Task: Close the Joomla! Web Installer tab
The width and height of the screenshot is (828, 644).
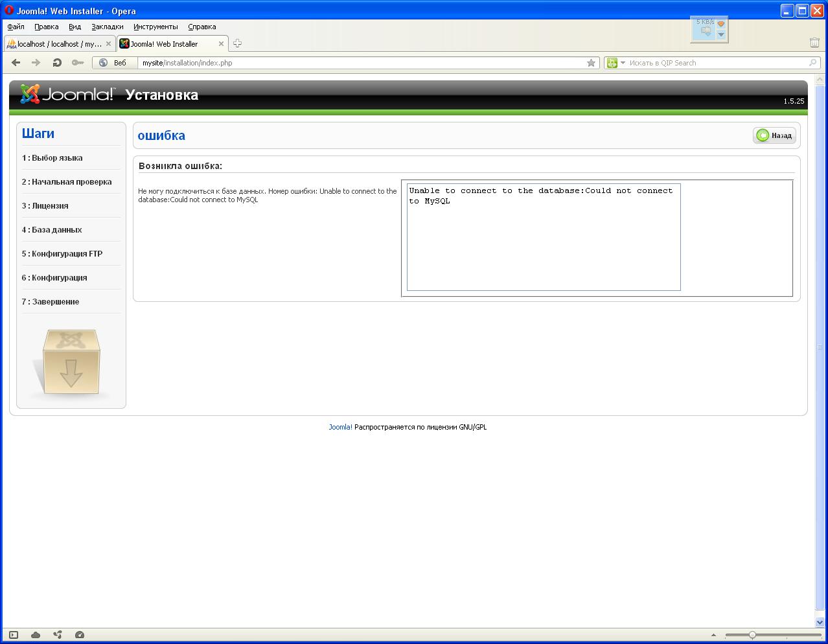Action: pos(221,44)
